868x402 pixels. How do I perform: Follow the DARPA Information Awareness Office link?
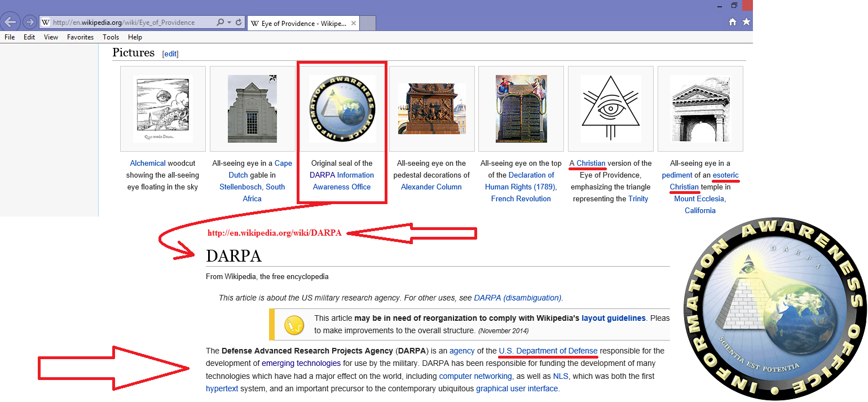coord(342,181)
